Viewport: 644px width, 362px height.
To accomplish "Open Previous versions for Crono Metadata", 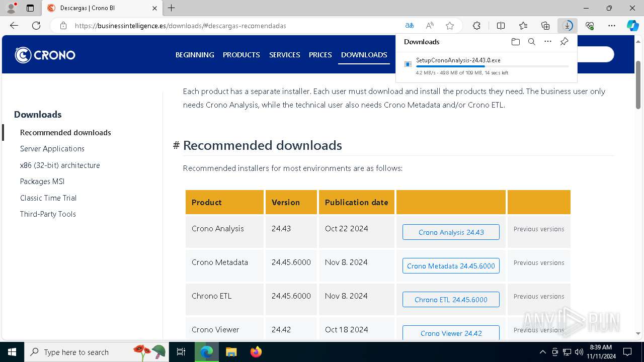I will [539, 263].
